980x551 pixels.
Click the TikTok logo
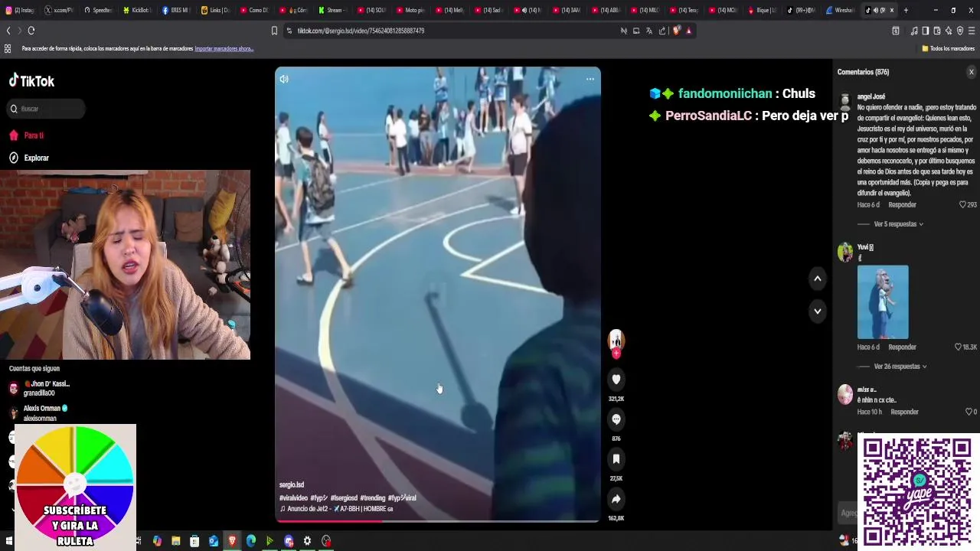point(31,80)
